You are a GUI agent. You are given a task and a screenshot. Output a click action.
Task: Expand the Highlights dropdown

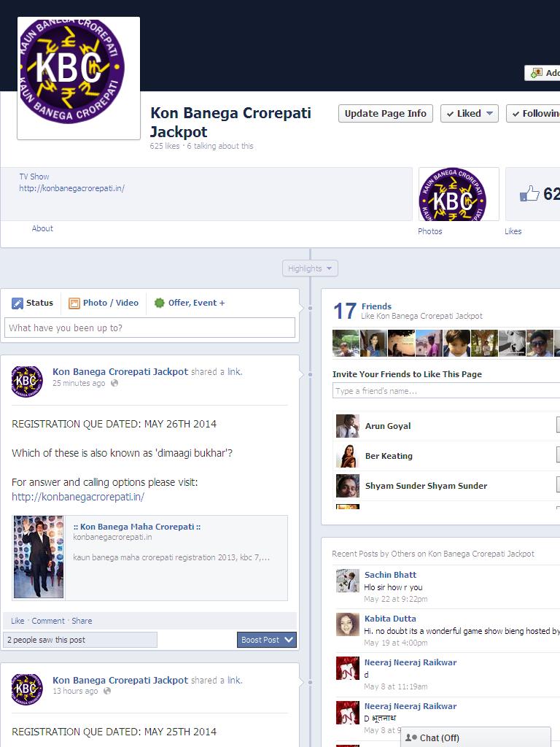310,268
